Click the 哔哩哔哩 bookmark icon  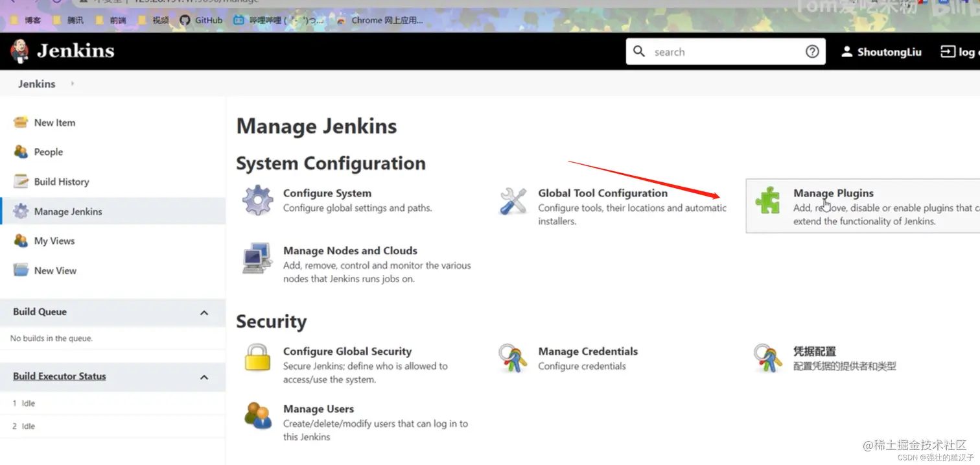point(239,20)
